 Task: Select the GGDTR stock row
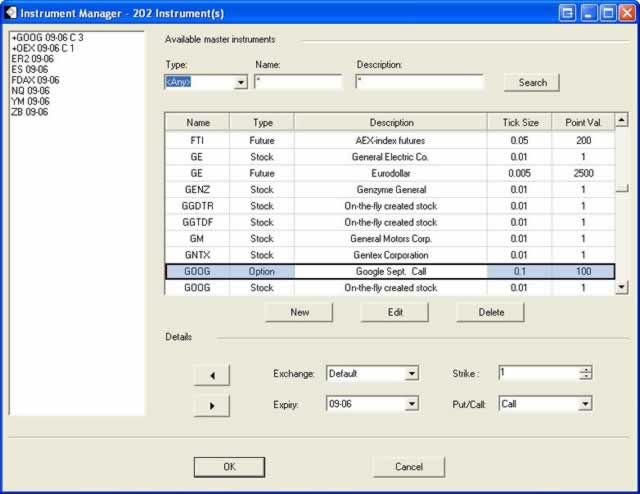[x=390, y=206]
